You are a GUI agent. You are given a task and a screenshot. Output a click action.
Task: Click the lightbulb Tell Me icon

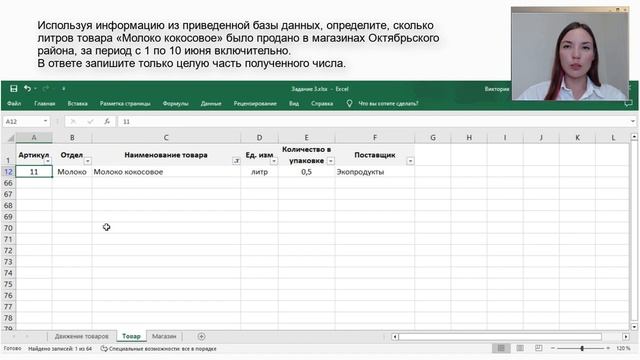349,104
